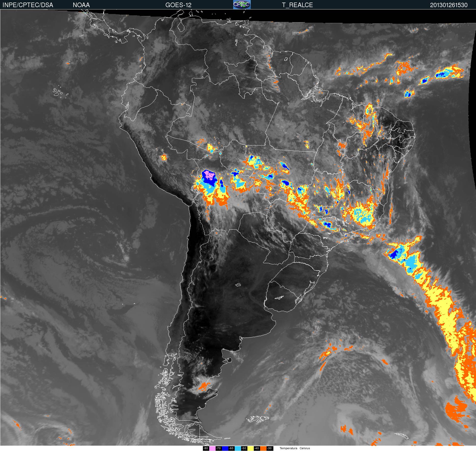Pick the dark blue legend swatch
Screen dimensions: 476x451
tap(225, 448)
